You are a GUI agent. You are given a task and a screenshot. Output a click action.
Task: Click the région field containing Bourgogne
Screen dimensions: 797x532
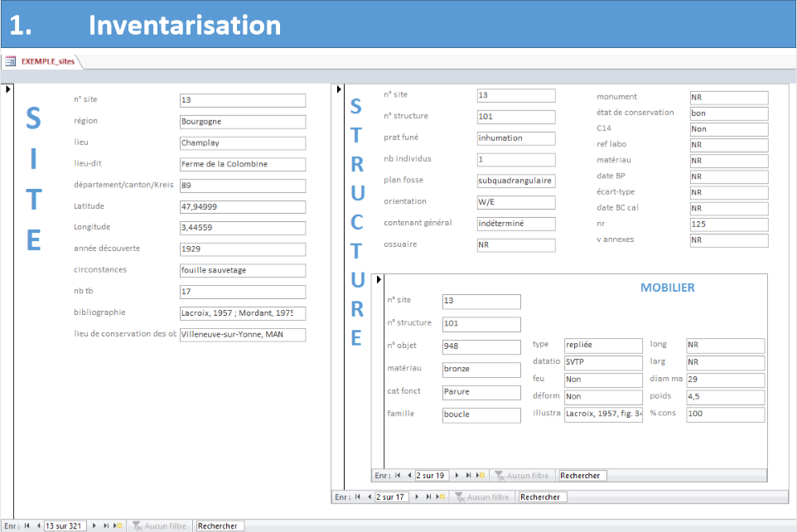pos(243,122)
